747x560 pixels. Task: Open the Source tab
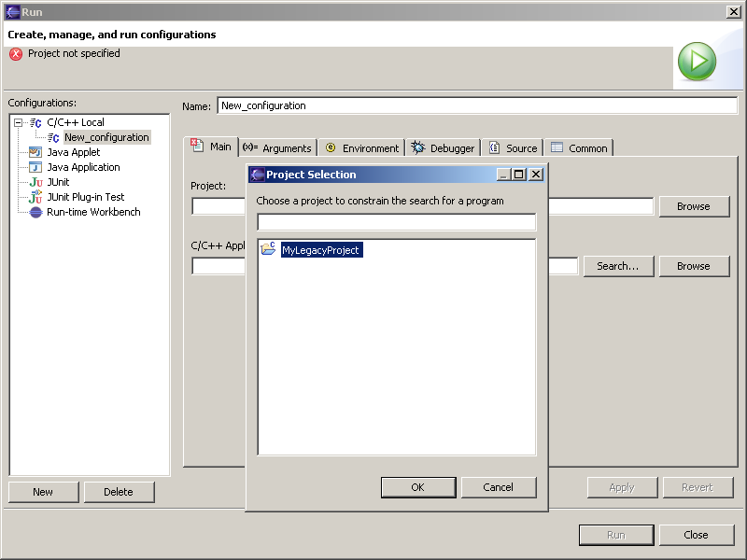coord(513,147)
